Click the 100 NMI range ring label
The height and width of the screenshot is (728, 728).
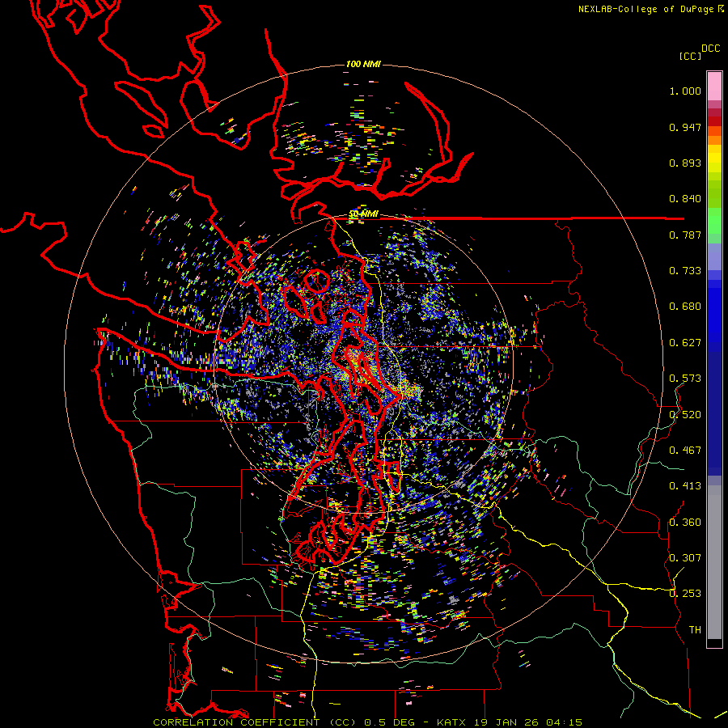tap(363, 64)
